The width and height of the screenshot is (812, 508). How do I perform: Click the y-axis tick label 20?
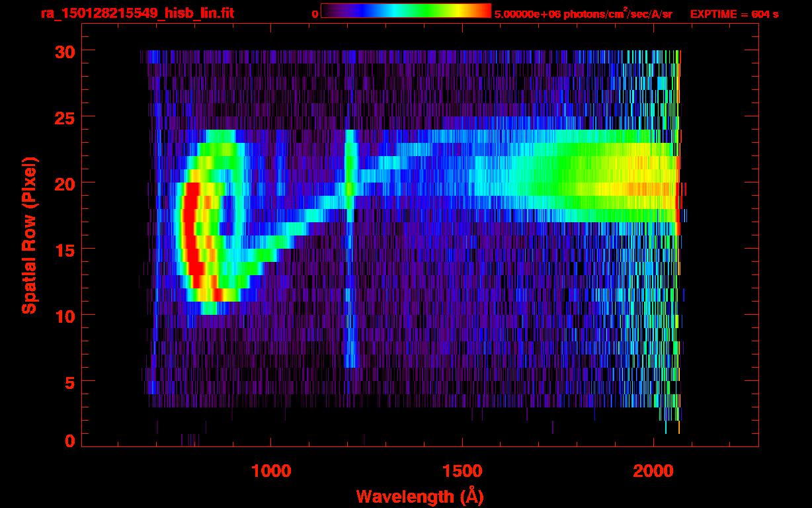click(x=65, y=183)
